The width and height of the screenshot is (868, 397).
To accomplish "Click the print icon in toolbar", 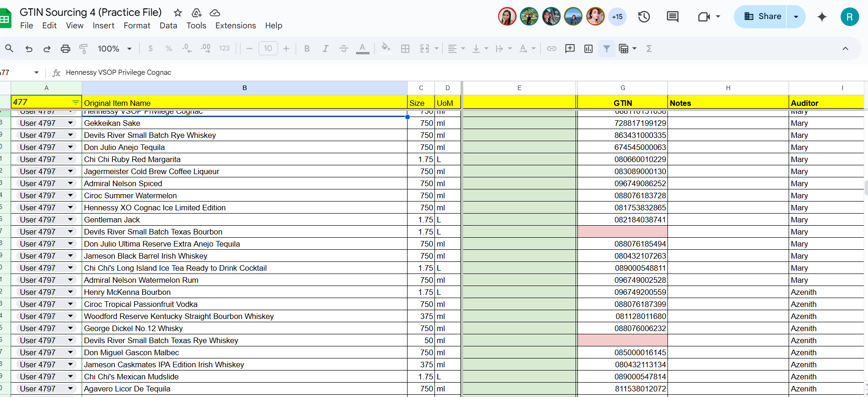I will coord(65,49).
